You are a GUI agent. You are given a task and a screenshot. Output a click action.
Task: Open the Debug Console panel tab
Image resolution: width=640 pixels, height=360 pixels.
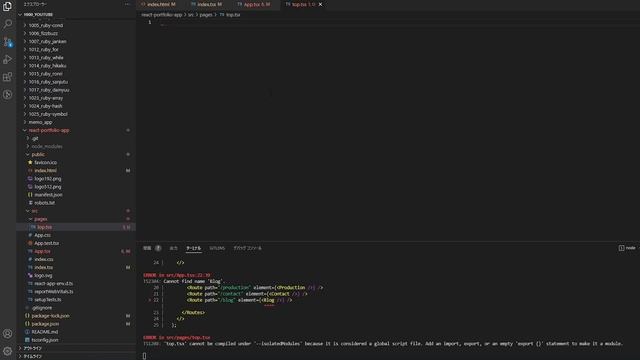[x=247, y=248]
